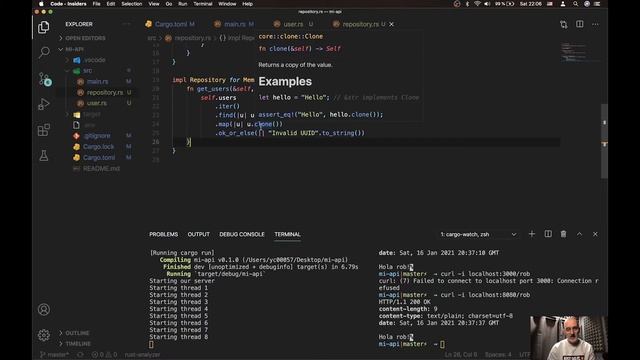Open README.md in explorer
The width and height of the screenshot is (640, 360).
(x=101, y=169)
